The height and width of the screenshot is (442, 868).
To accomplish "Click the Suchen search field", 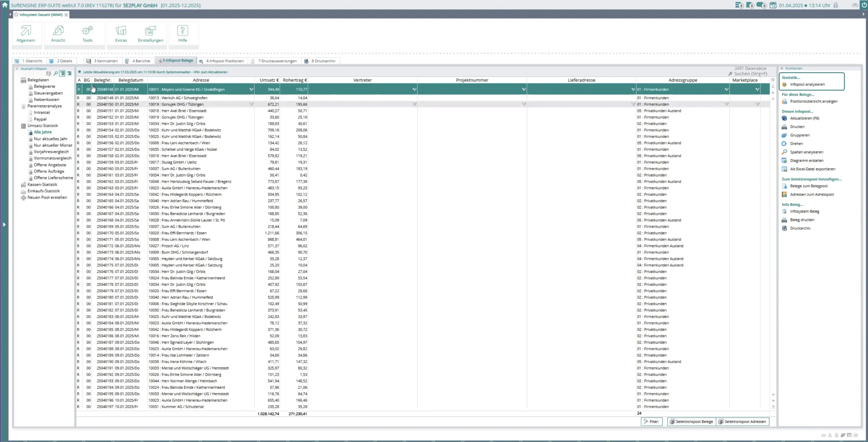I will [750, 73].
